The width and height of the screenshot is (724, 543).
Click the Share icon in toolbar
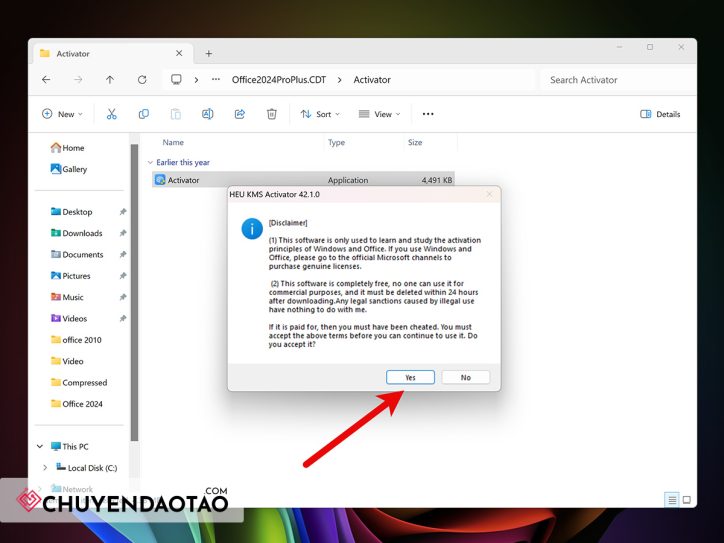[x=240, y=114]
